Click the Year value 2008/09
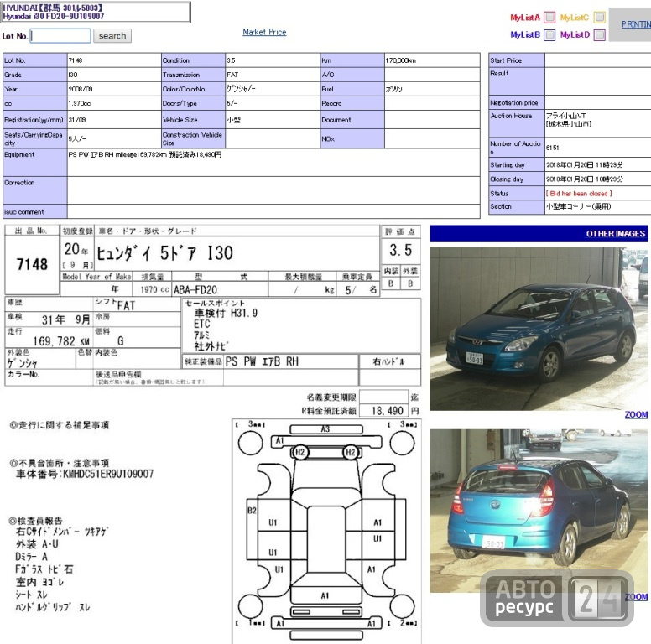The width and height of the screenshot is (651, 644). (x=81, y=89)
